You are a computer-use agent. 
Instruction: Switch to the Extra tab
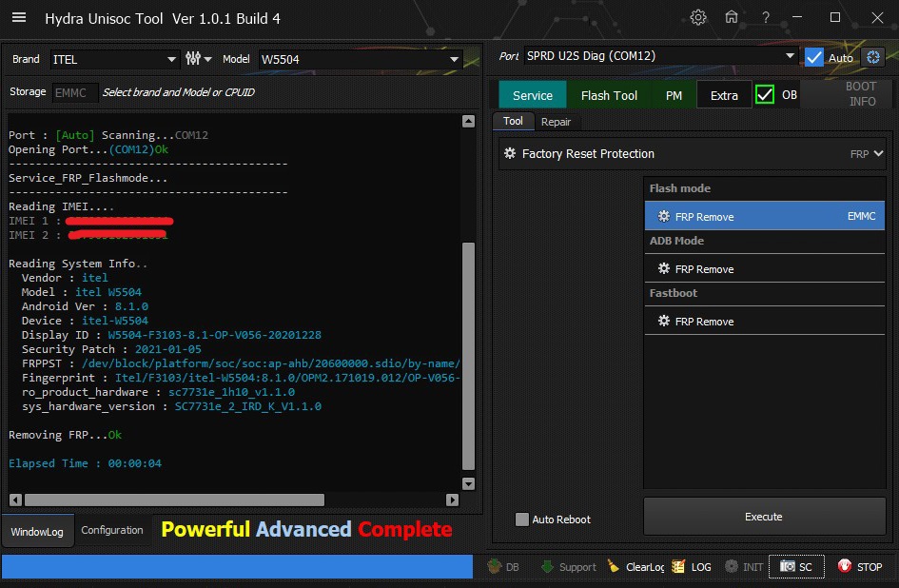[724, 95]
